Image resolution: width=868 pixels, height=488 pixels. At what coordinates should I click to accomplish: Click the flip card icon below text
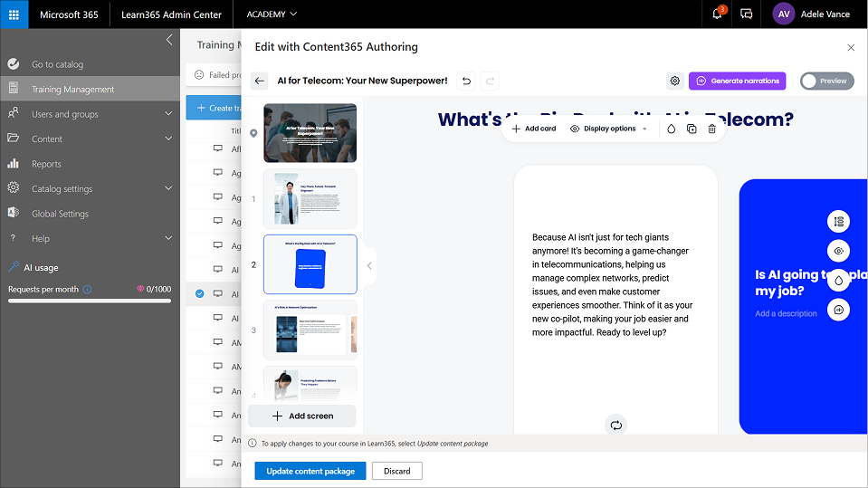[616, 425]
